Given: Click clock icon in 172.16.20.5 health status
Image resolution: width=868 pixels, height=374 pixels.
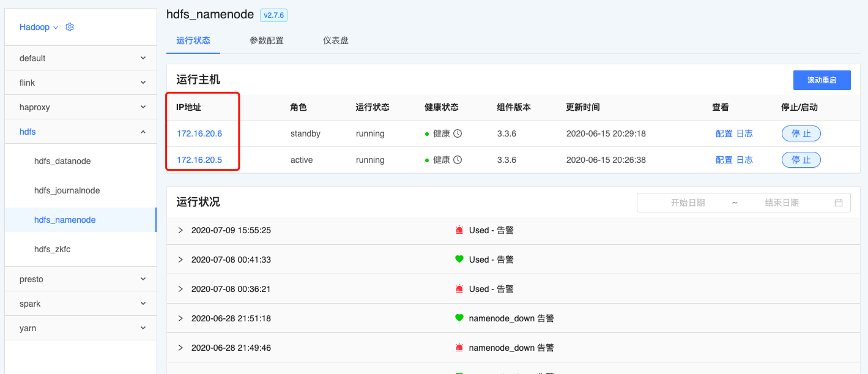Looking at the screenshot, I should 458,160.
